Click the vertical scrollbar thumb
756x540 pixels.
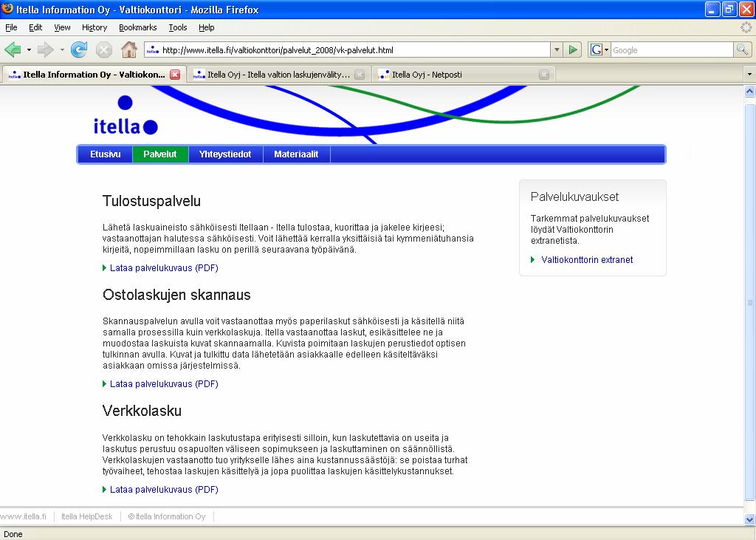pos(750,303)
